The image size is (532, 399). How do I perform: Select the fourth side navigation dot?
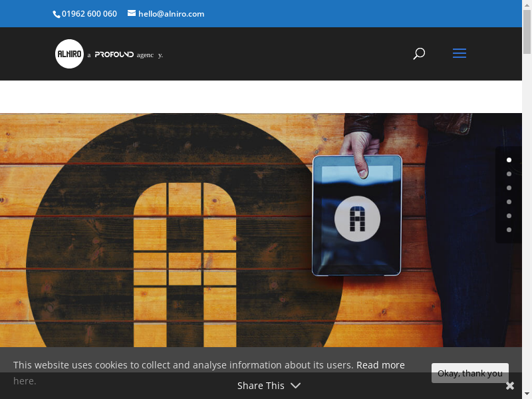[509, 201]
